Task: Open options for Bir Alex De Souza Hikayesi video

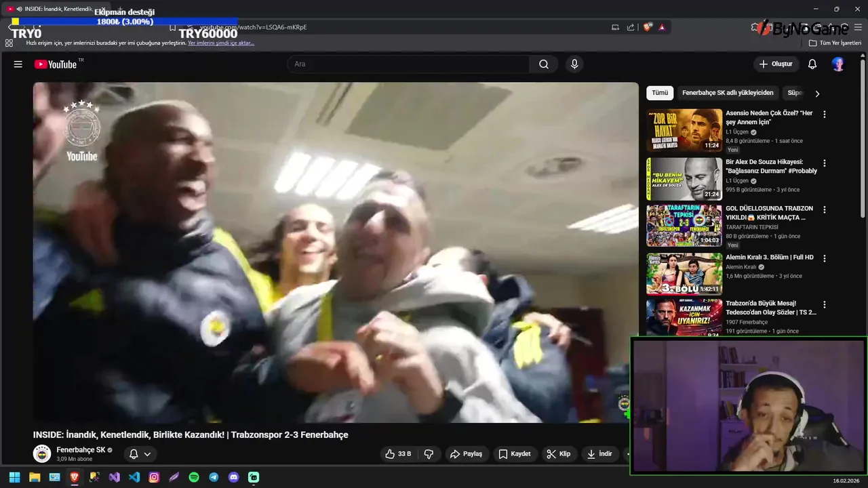Action: pos(825,163)
